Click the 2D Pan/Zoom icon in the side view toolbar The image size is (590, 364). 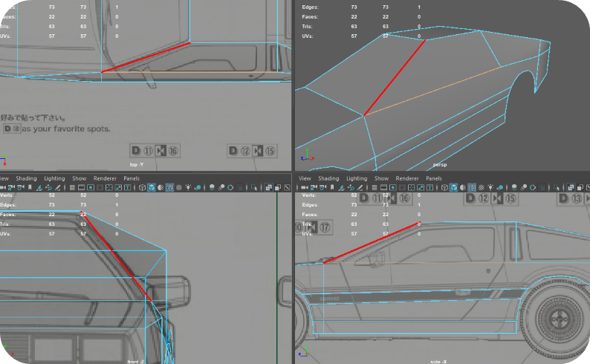coord(351,187)
